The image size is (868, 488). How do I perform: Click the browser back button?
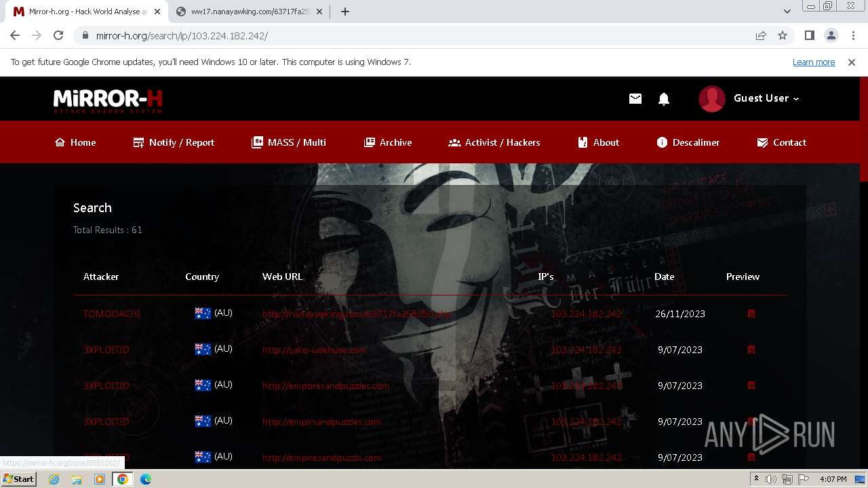tap(15, 36)
